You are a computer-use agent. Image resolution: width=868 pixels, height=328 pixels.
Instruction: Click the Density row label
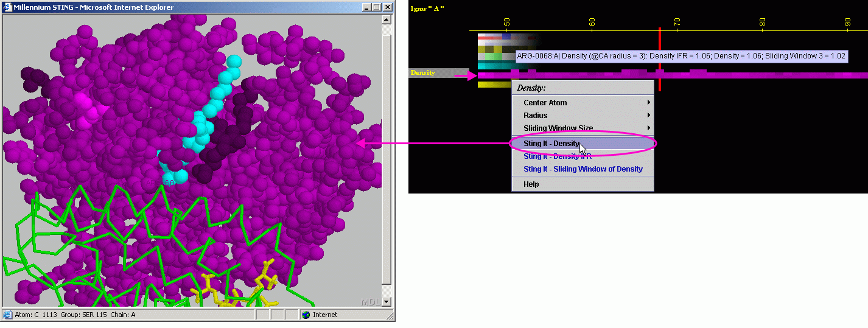[x=422, y=73]
